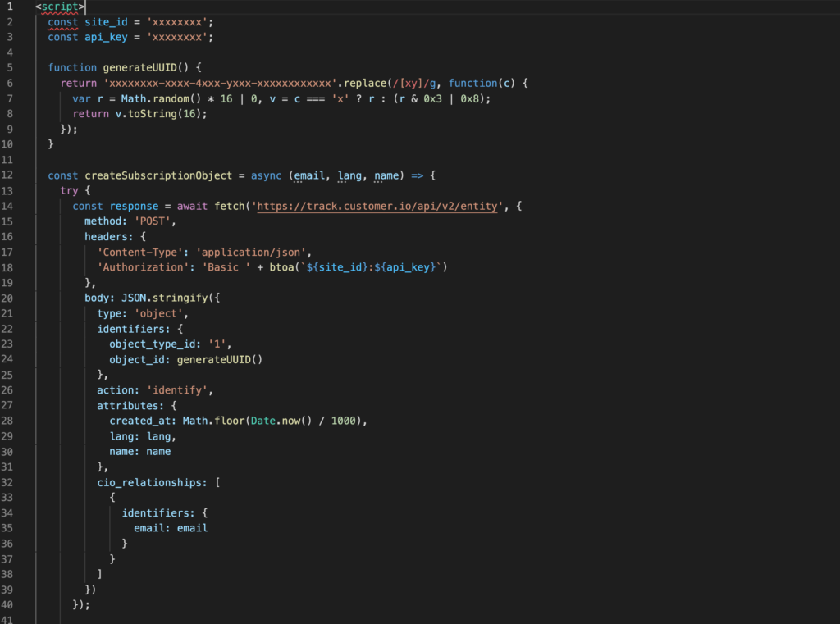
Task: Click the function(c) callback on line 6
Action: (x=482, y=84)
